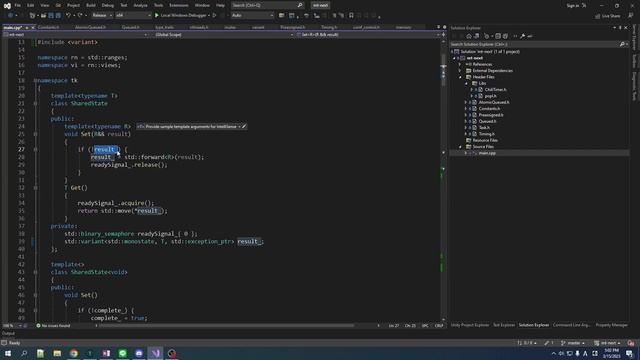This screenshot has width=640, height=360.
Task: Collapse the void Set(R&& result) function
Action: 36,134
